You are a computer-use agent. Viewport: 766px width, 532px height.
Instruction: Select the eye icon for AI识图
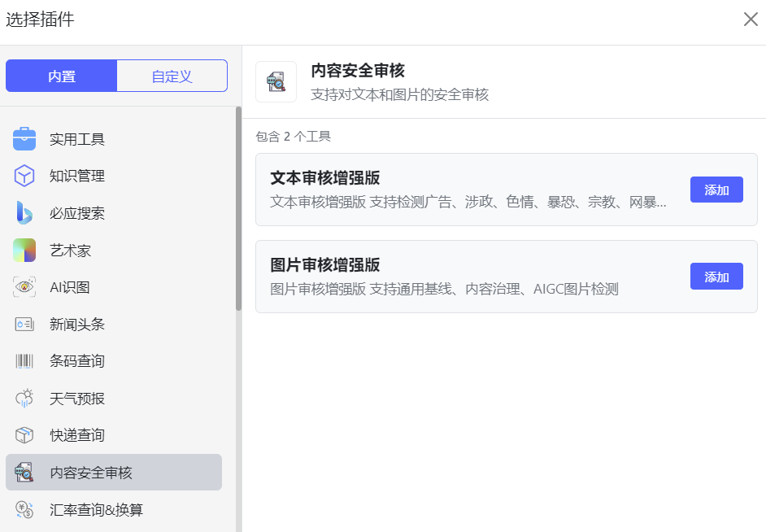tap(24, 287)
